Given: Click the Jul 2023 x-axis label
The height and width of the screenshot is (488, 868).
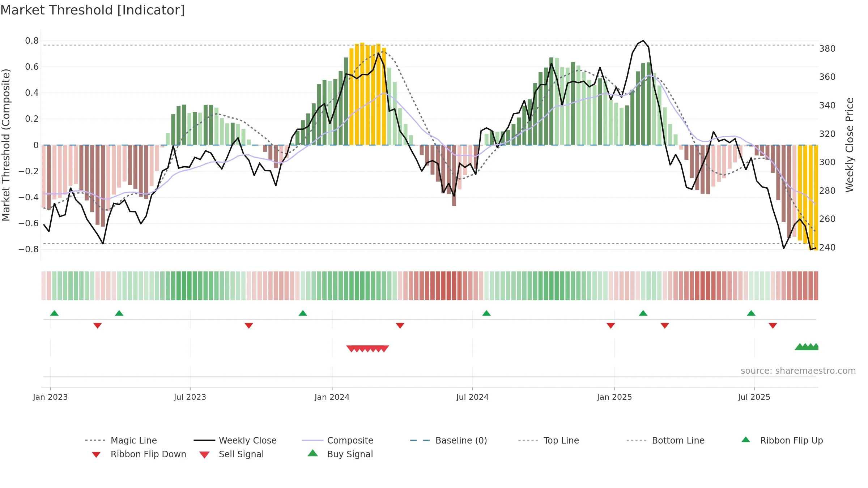Looking at the screenshot, I should pos(190,397).
